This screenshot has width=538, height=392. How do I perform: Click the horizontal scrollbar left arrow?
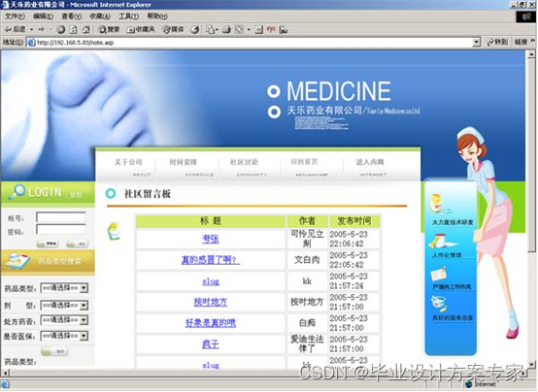coord(5,374)
